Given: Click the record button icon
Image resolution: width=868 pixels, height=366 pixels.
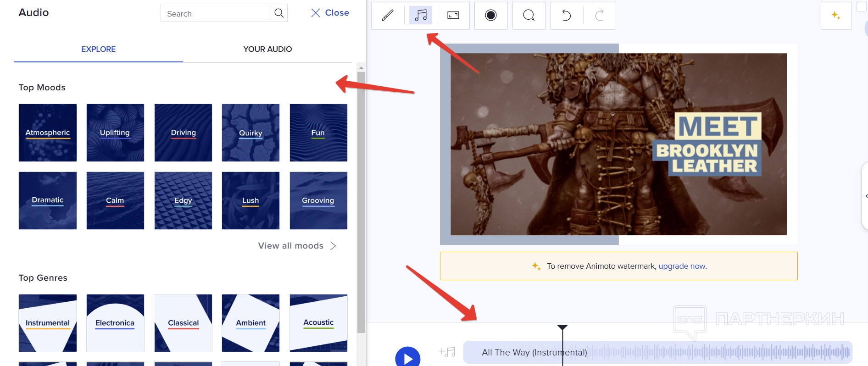Looking at the screenshot, I should click(x=491, y=15).
